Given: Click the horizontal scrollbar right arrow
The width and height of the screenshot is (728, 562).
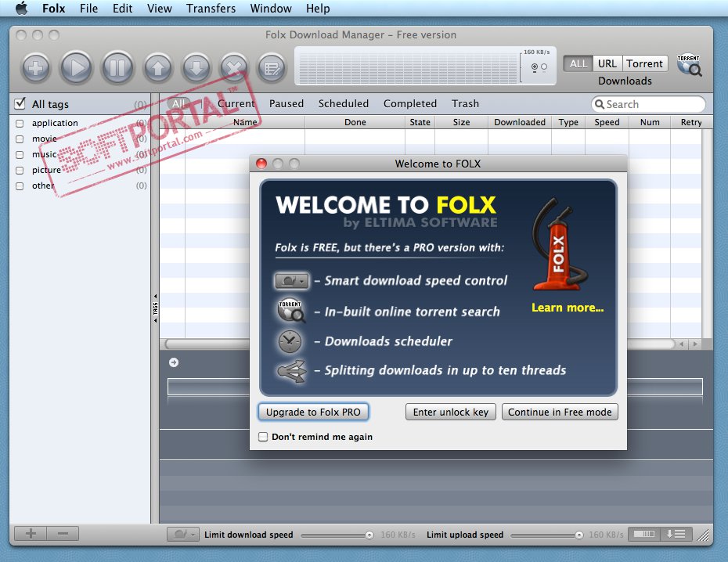Looking at the screenshot, I should coord(695,344).
